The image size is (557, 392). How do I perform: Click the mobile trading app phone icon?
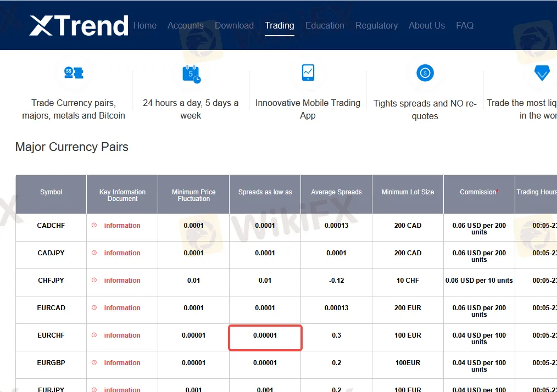(308, 72)
